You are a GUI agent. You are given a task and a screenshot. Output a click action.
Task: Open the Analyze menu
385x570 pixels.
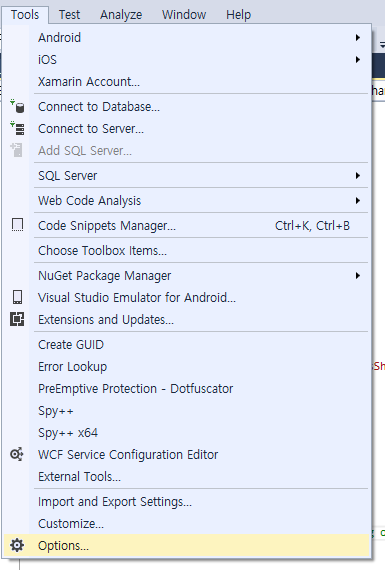121,15
